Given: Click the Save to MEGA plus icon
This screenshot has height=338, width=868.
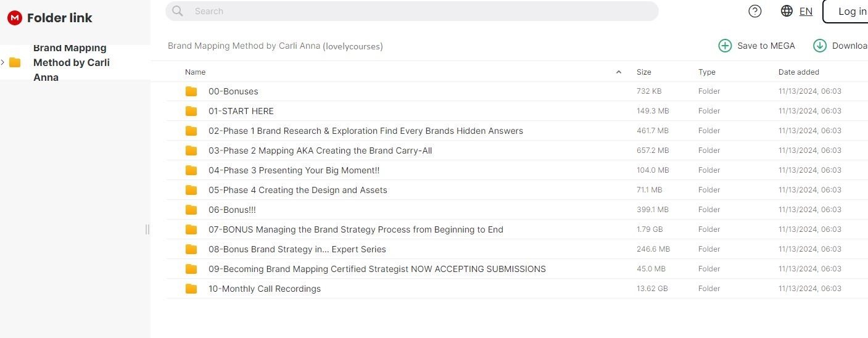Looking at the screenshot, I should pos(725,46).
